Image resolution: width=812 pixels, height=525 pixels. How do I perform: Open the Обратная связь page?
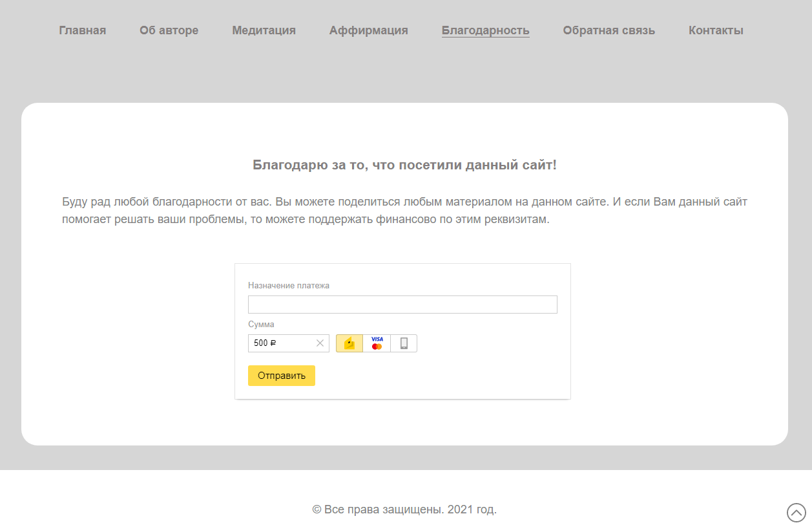(x=609, y=30)
